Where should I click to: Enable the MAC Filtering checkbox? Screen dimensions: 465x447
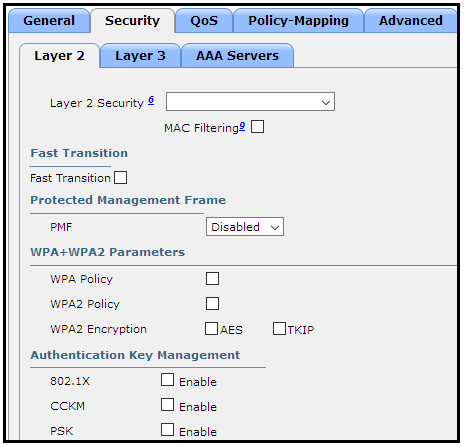pos(258,127)
